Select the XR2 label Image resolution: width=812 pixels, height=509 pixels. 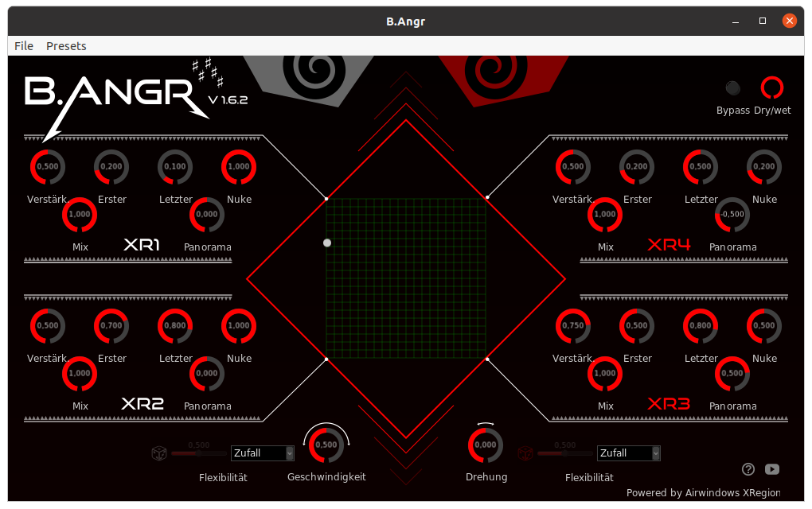pyautogui.click(x=142, y=403)
